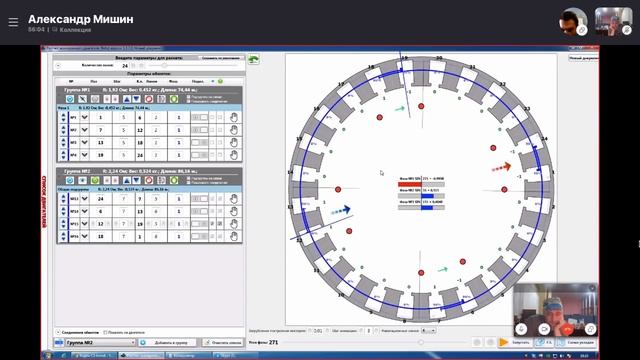Toggle the switch in the row starting 6
Screen dimensions: 640x360
click(200, 211)
